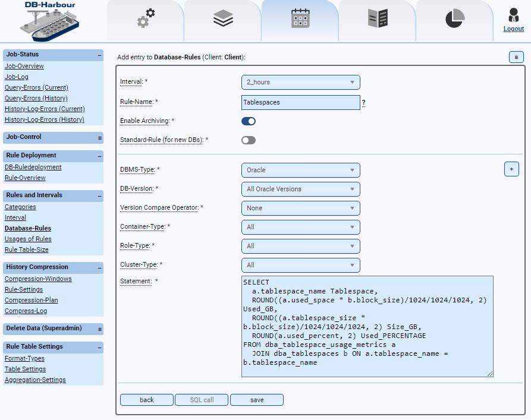Enable the Standard-Rule toggle
The height and width of the screenshot is (420, 531).
pyautogui.click(x=249, y=140)
